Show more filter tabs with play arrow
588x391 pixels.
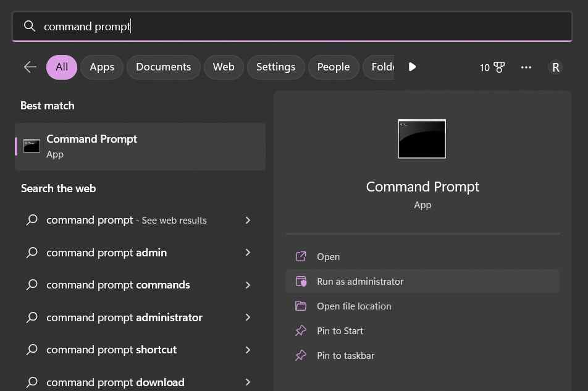click(412, 67)
